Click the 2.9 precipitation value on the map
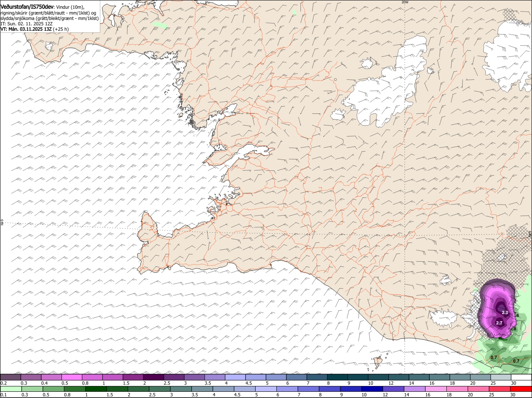The image size is (532, 398). click(x=505, y=312)
